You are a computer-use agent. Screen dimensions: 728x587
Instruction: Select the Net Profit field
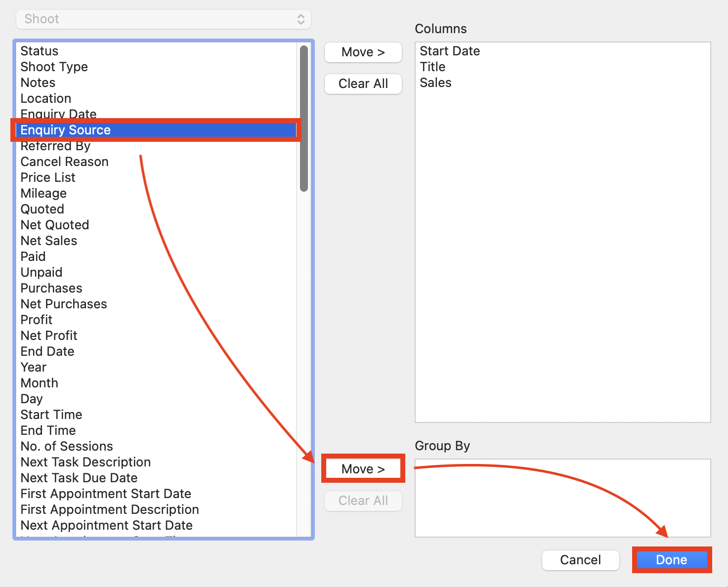tap(48, 335)
